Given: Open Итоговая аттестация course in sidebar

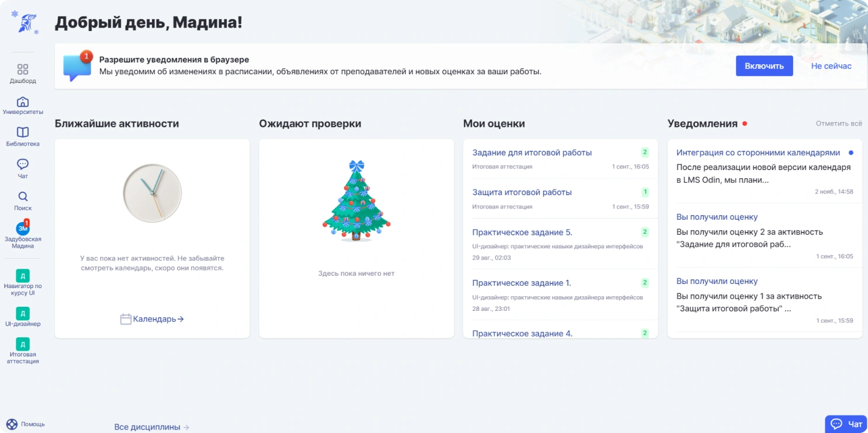Looking at the screenshot, I should point(23,344).
